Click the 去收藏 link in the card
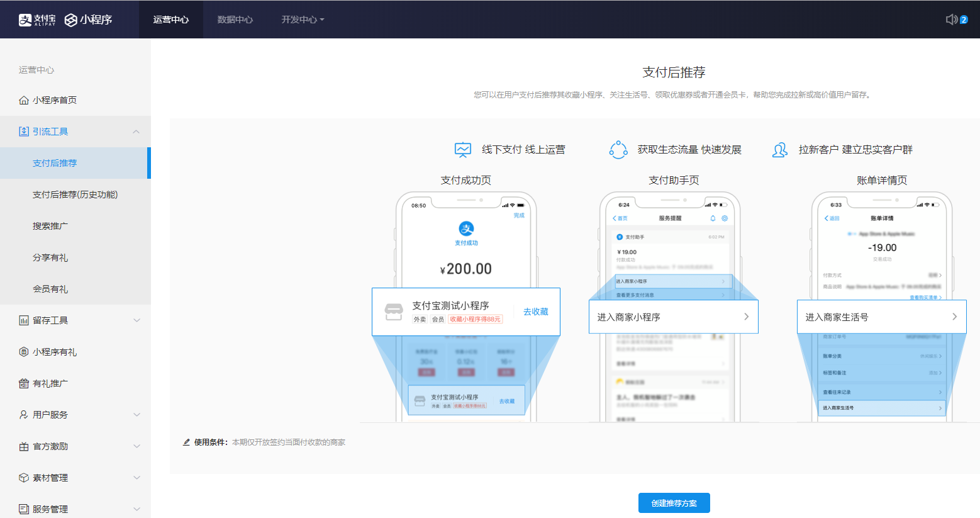980x518 pixels. [536, 312]
